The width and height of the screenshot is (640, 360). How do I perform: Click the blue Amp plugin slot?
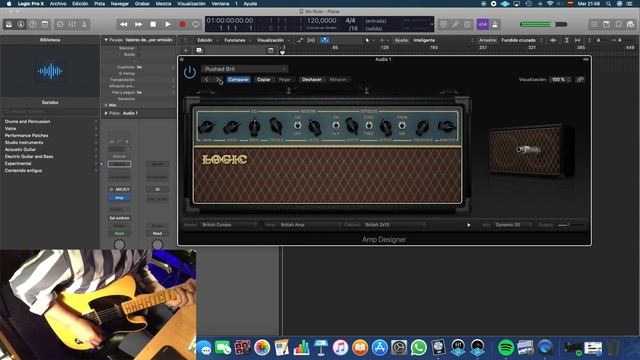tap(119, 198)
